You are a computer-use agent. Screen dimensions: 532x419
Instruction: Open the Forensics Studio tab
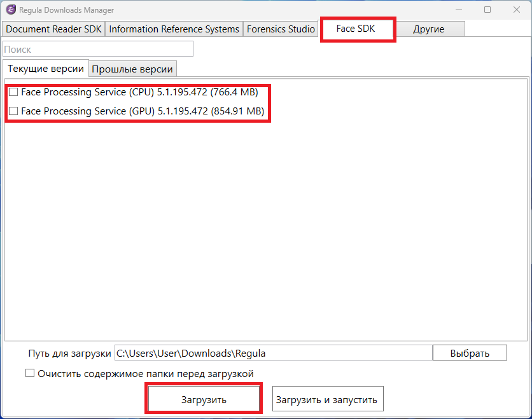pyautogui.click(x=281, y=29)
